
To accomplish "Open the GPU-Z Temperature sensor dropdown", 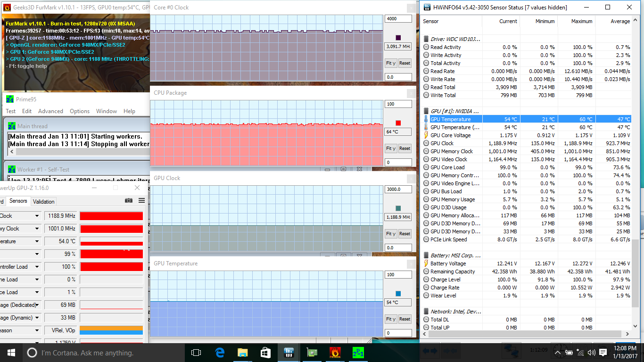I will click(x=37, y=241).
